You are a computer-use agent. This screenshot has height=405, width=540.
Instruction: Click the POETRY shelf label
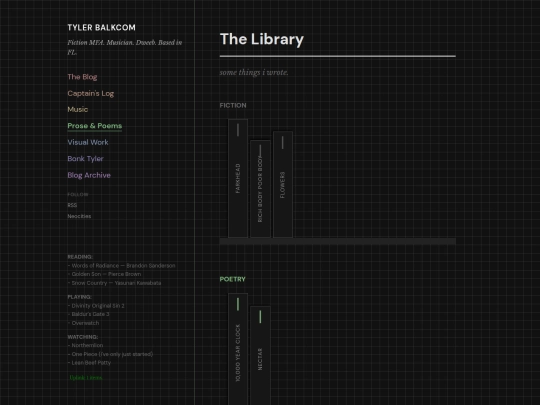232,279
